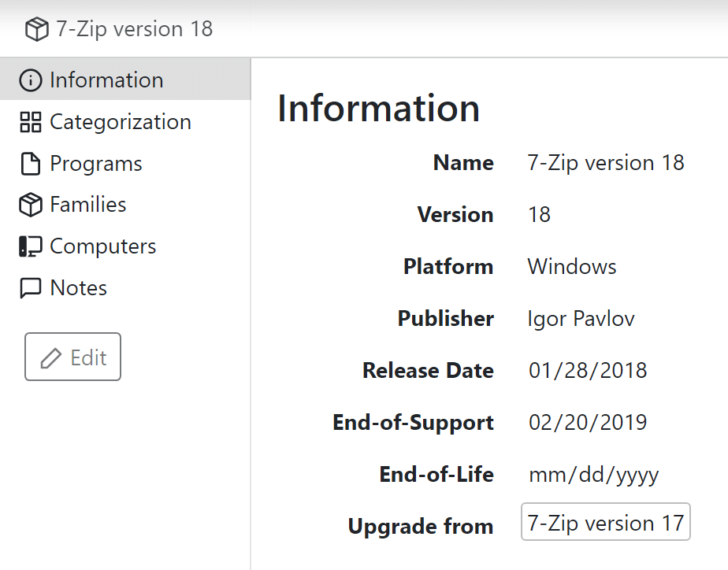Switch to the Categorization section
Screen dimensions: 728x570
(121, 121)
